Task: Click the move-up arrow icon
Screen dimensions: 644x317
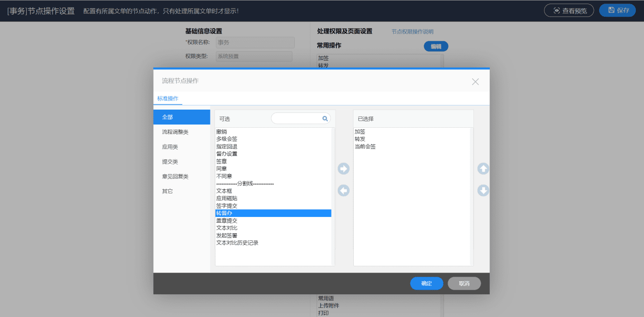Action: 483,168
